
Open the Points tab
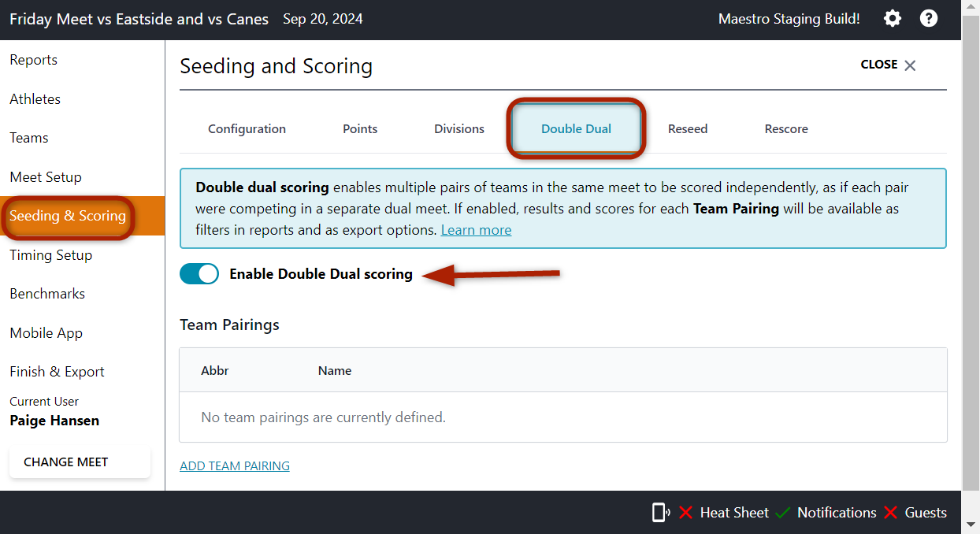click(x=360, y=129)
